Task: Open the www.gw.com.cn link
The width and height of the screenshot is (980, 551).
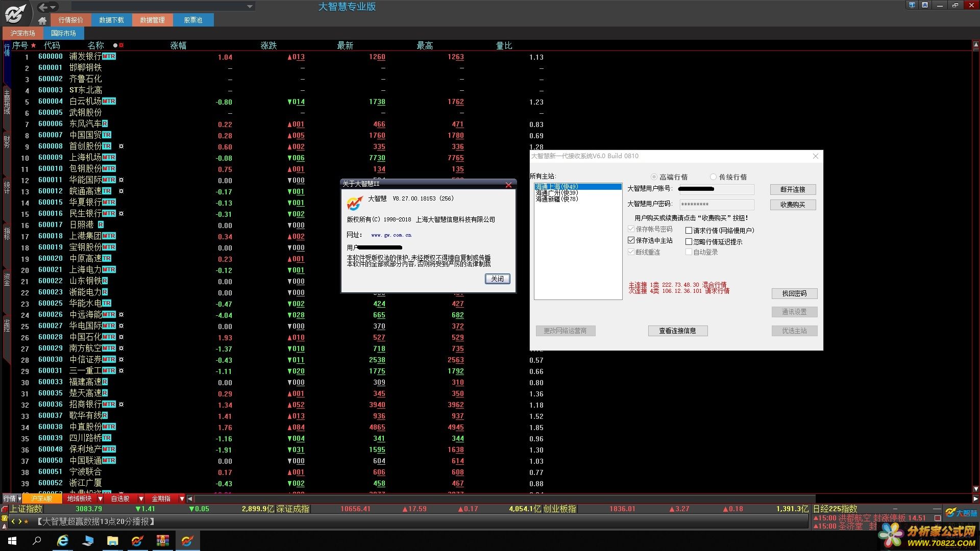Action: point(391,235)
